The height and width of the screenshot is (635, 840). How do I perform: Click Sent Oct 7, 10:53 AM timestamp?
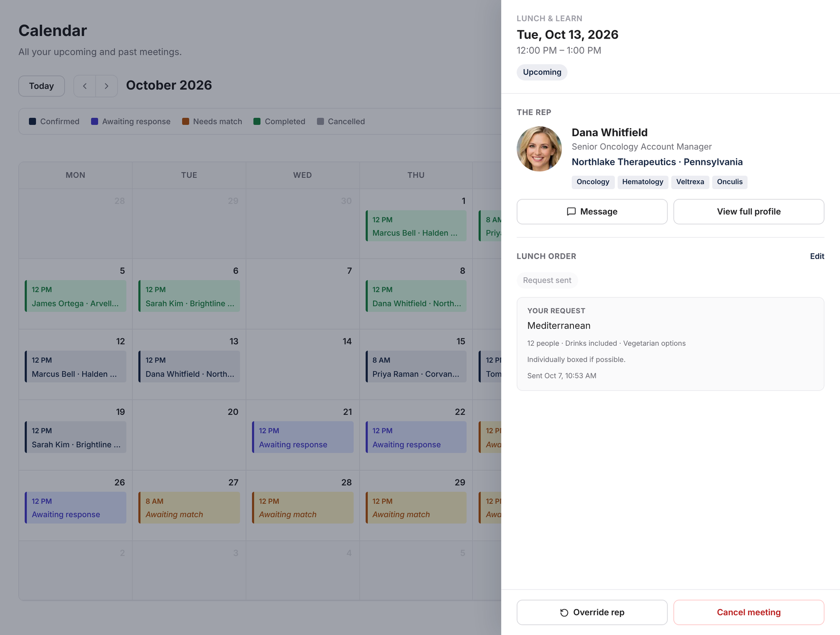pos(561,376)
